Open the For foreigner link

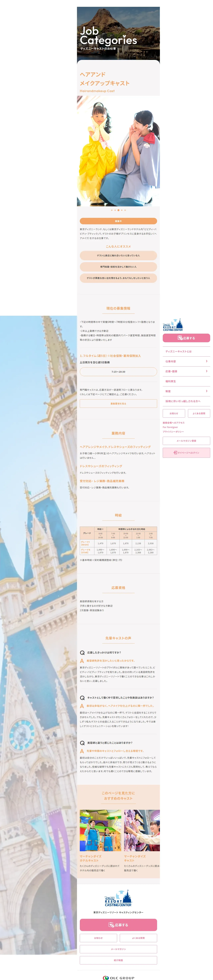coord(170,427)
